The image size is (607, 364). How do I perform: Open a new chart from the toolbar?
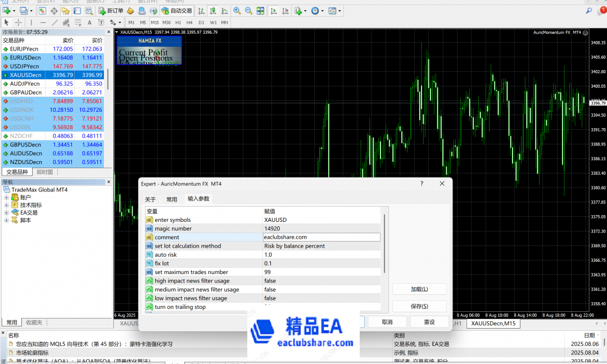click(x=7, y=11)
